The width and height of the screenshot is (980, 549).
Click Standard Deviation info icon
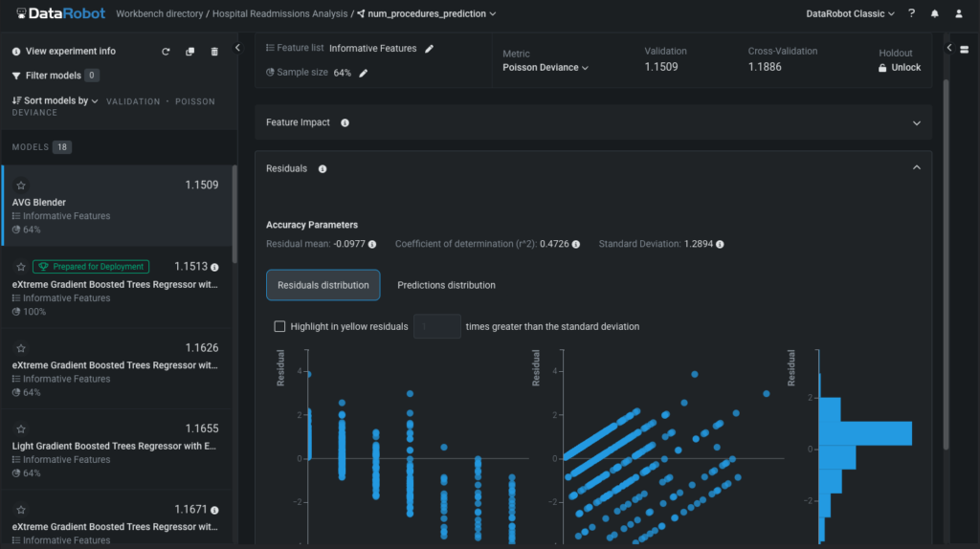click(x=720, y=244)
